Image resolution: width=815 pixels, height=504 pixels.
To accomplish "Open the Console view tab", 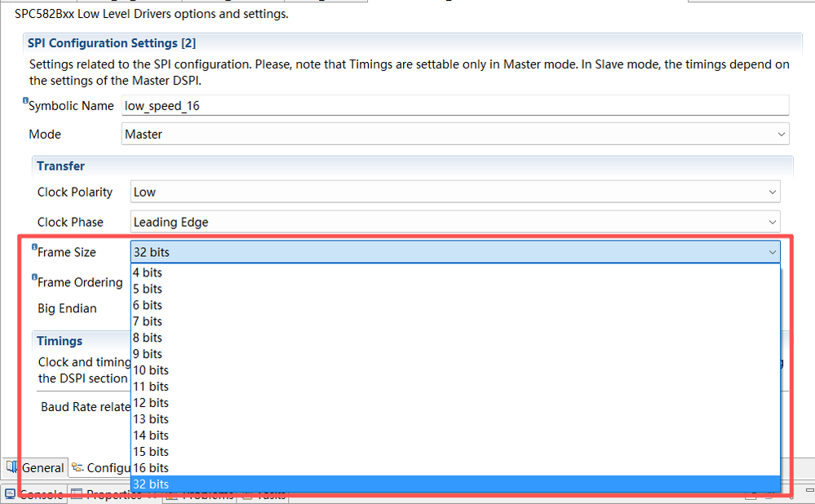I will 34,494.
